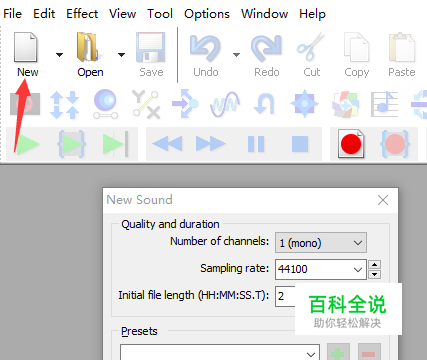Viewport: 427px width, 360px height.
Task: Click the blue starburst effect icon
Action: point(304,104)
